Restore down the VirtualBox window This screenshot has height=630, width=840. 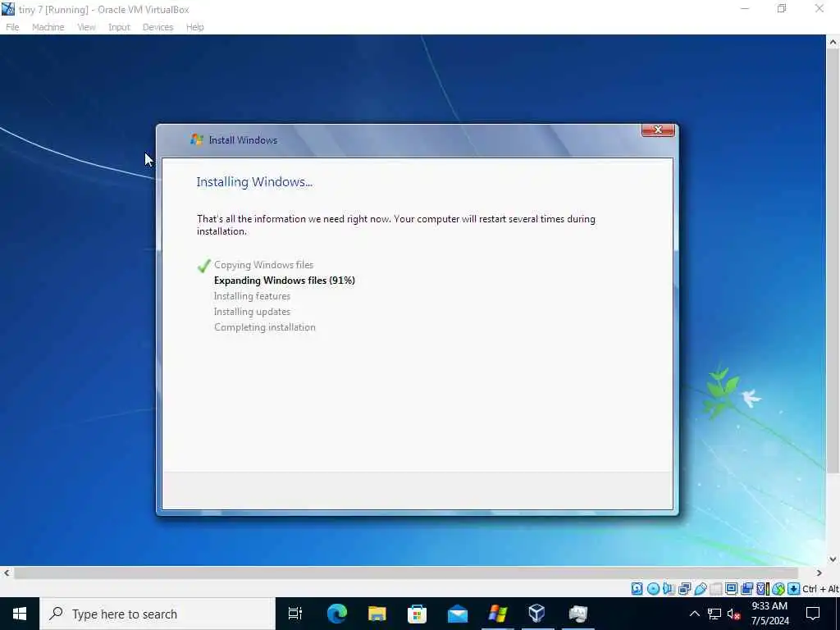click(782, 9)
